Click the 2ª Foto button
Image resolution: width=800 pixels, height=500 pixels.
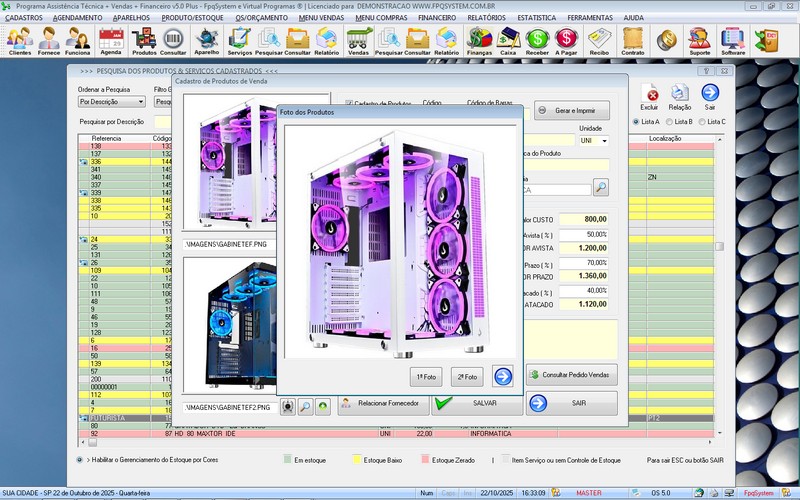[467, 377]
